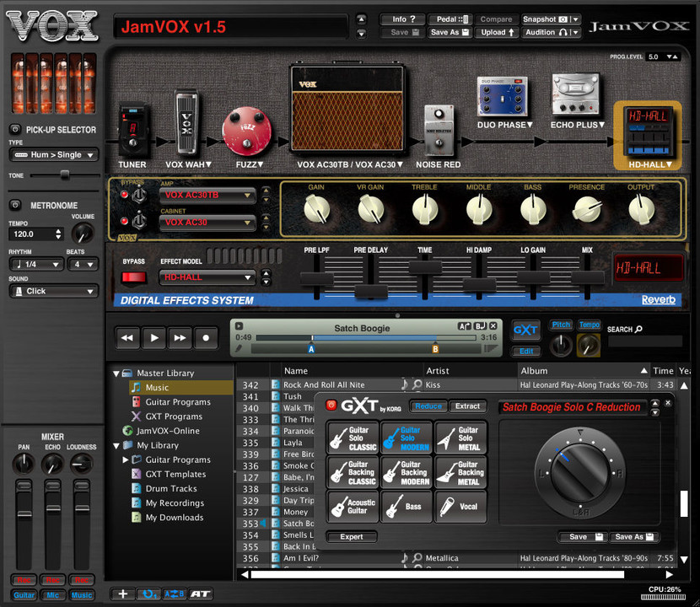Screen dimensions: 700x607
Task: Toggle the Bypass button in effects system
Action: point(133,277)
